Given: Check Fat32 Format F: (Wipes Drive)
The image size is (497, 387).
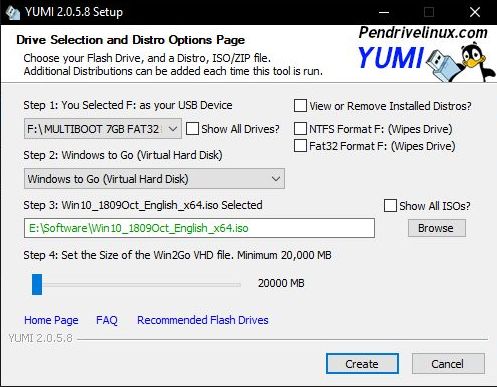Looking at the screenshot, I should click(x=300, y=146).
